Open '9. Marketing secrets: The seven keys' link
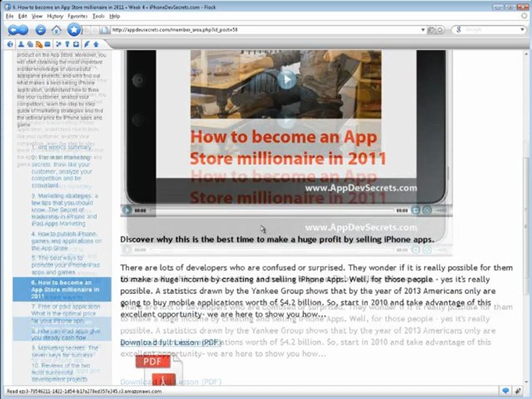Screen dimensions: 532x399 pos(64,351)
